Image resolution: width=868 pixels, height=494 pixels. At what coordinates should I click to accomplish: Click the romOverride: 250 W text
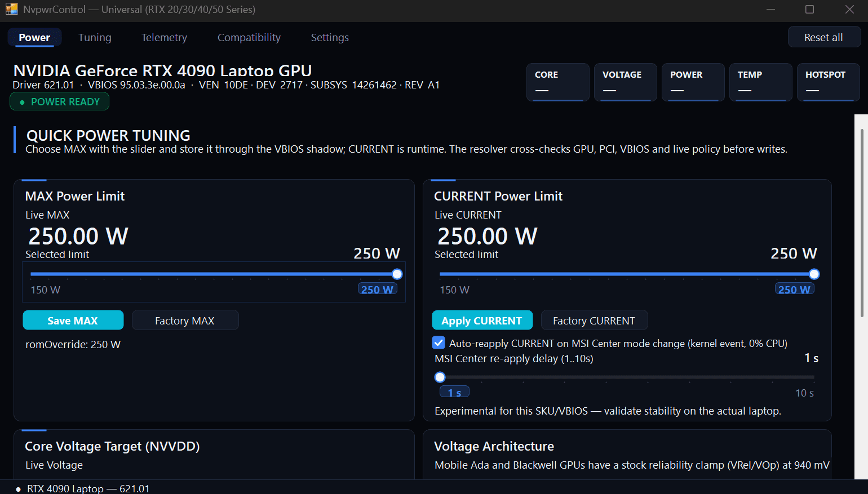click(73, 344)
